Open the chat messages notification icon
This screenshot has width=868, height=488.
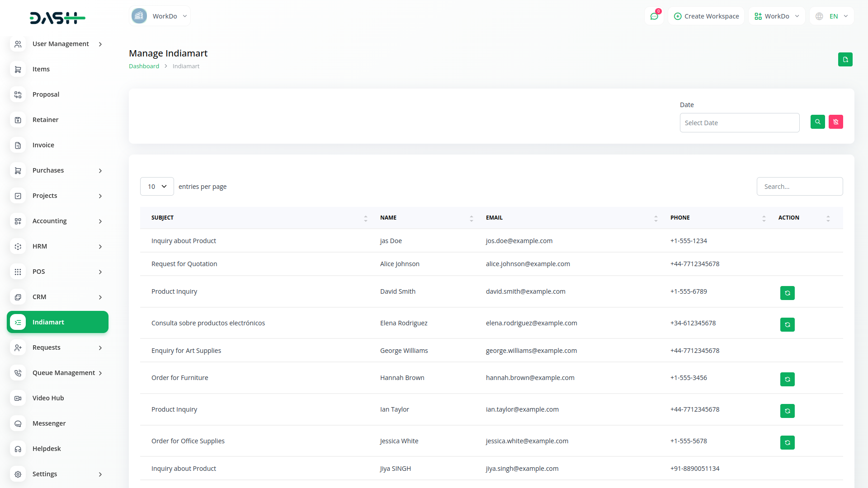[654, 16]
